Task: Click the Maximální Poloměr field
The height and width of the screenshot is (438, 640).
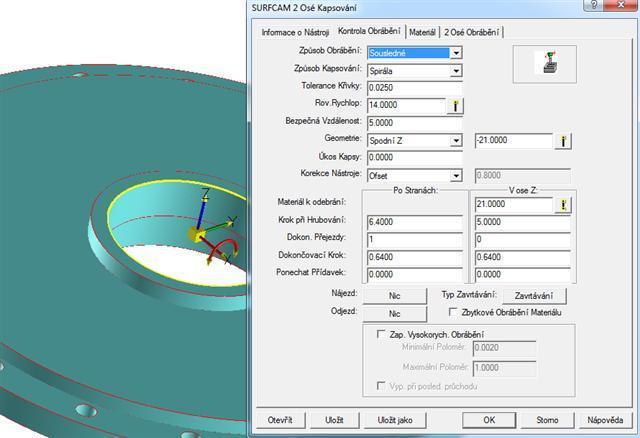Action: [504, 368]
